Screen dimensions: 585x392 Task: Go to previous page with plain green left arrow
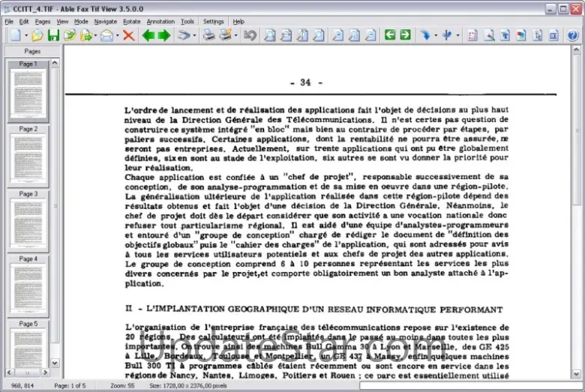tap(148, 35)
